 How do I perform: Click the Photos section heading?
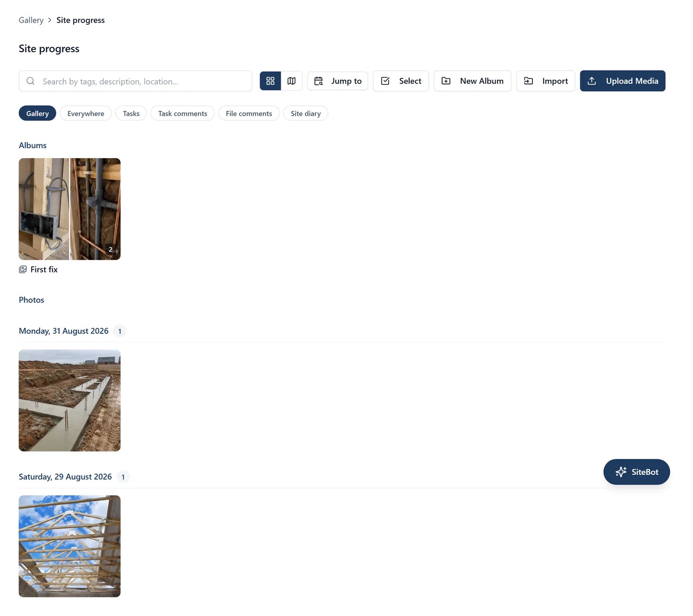(32, 300)
